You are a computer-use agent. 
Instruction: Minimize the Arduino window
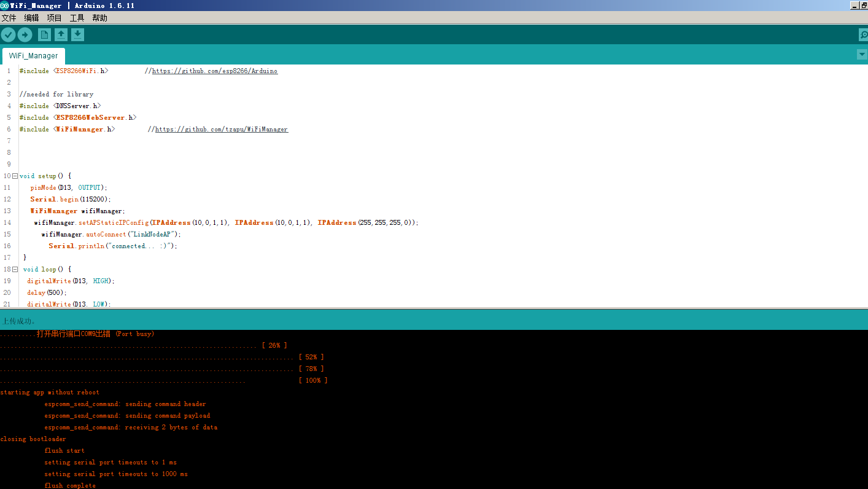[855, 6]
